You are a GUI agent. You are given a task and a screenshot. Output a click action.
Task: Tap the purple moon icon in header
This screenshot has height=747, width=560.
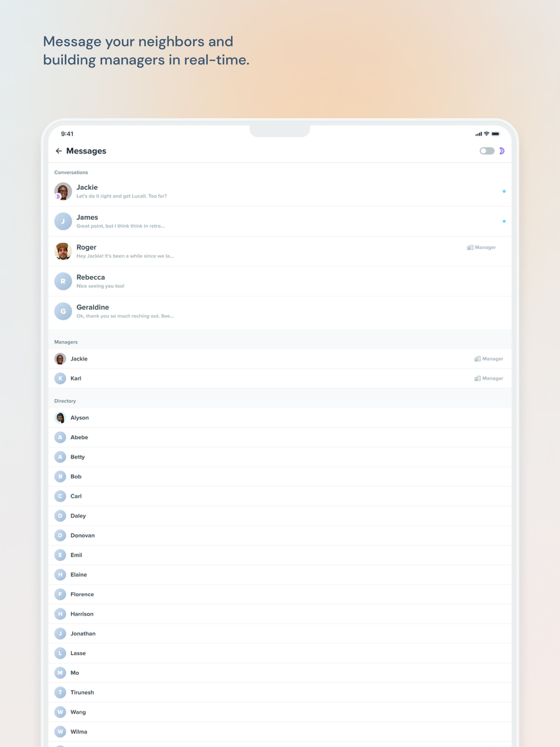tap(502, 151)
